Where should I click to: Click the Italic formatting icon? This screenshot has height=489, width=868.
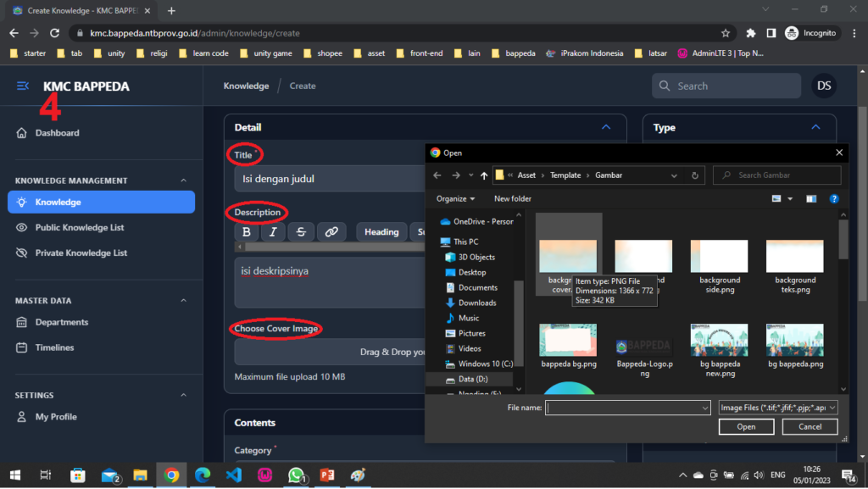273,232
